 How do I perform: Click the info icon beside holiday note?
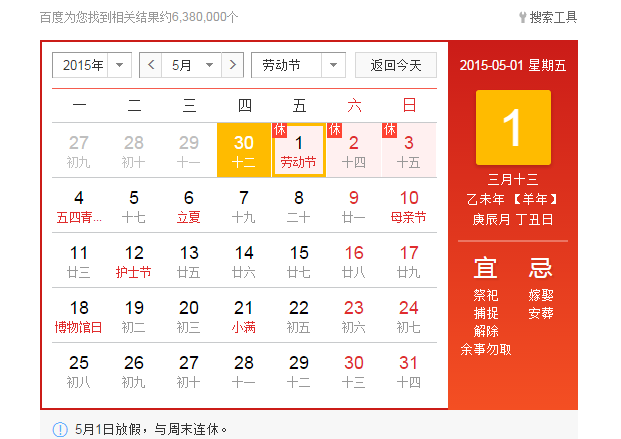pyautogui.click(x=60, y=429)
